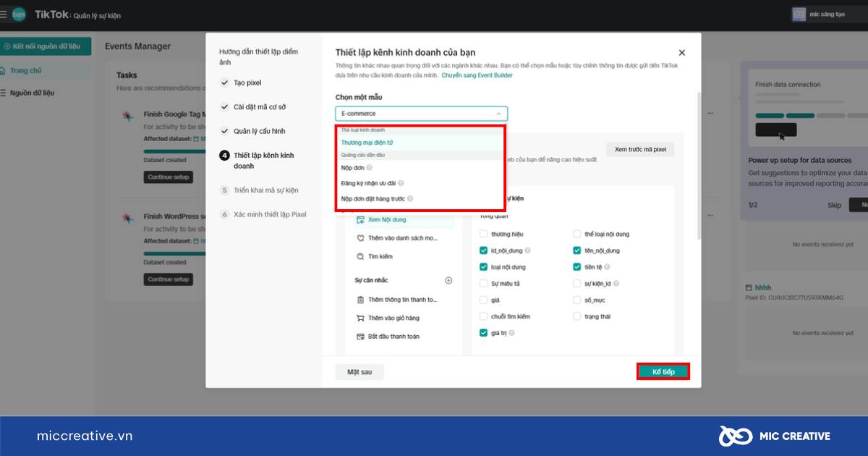Screen dimensions: 868x456
Task: Check the số_mục checkbox
Action: pos(577,300)
